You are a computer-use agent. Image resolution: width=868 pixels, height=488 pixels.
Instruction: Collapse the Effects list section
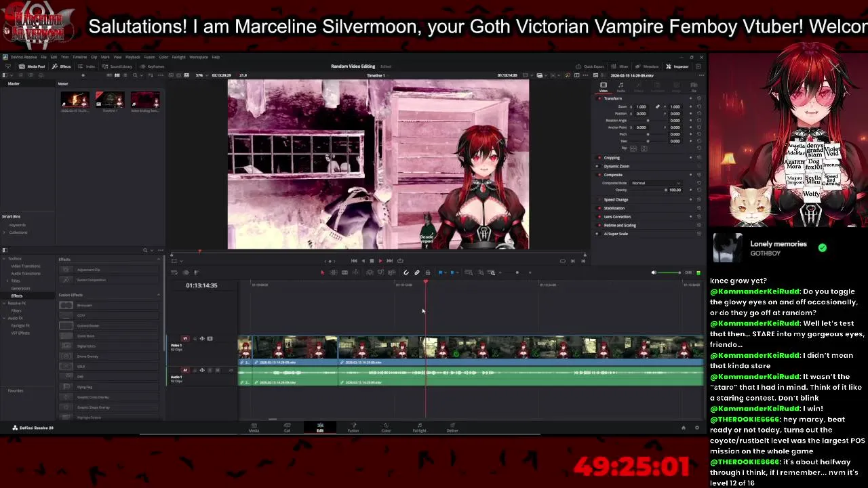click(x=159, y=259)
